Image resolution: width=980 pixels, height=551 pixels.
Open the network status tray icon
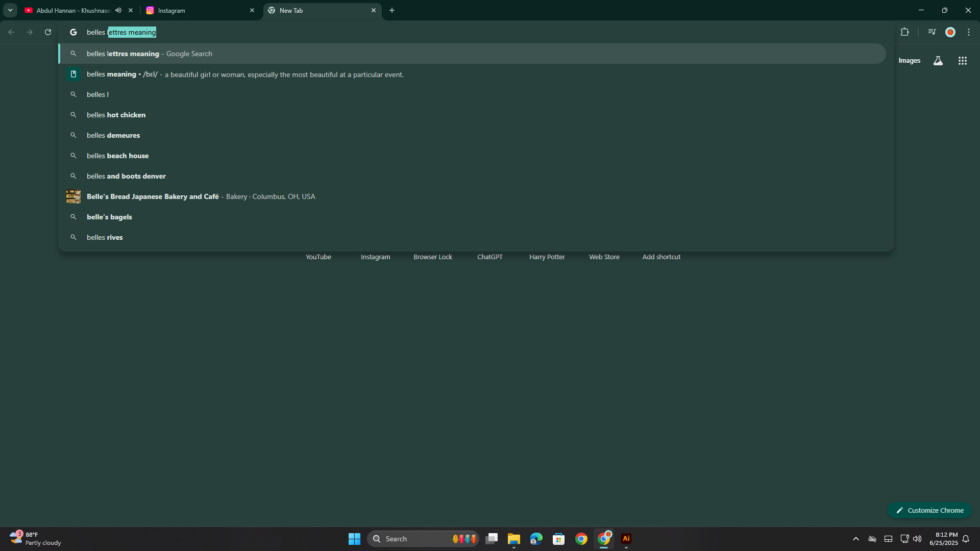pos(904,539)
